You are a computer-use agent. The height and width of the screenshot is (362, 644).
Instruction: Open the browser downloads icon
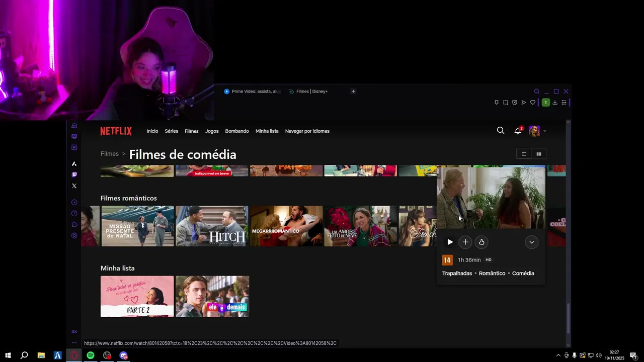555,103
